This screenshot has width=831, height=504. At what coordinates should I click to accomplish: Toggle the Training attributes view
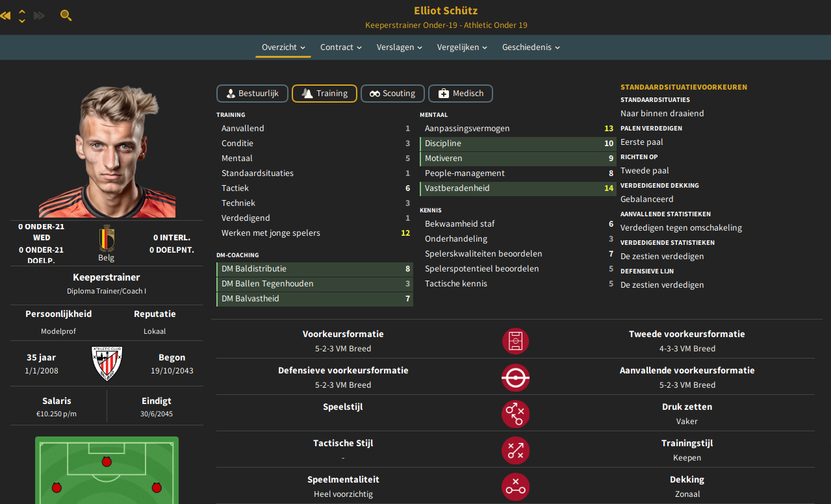tap(324, 94)
